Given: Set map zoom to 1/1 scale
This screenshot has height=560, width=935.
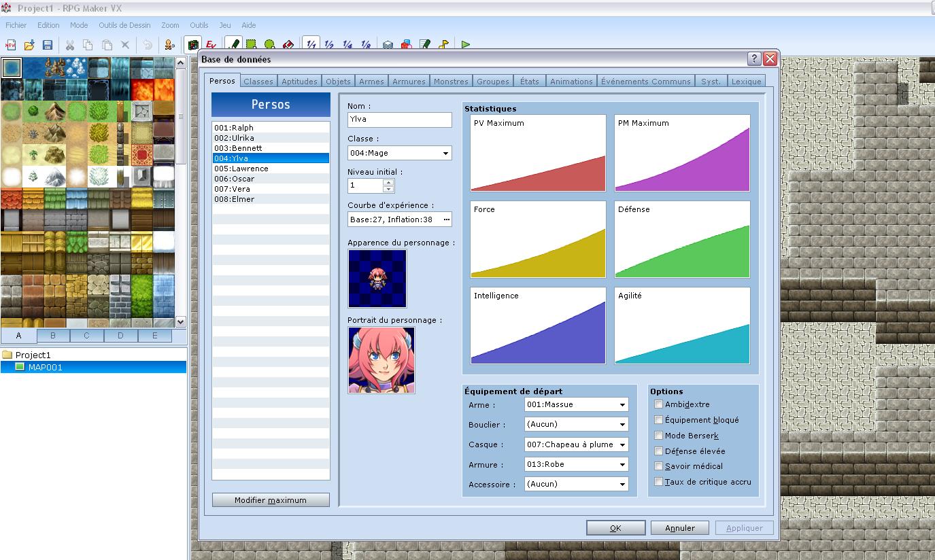Looking at the screenshot, I should point(311,45).
